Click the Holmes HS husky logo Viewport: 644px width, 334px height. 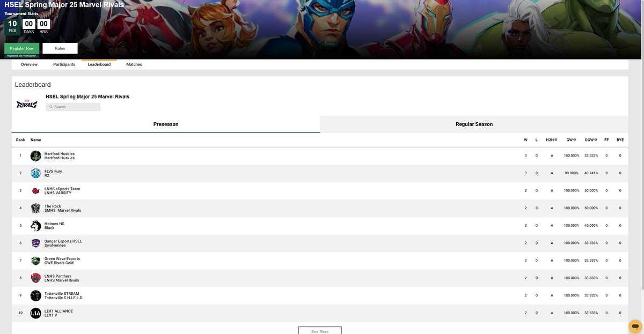coord(35,226)
